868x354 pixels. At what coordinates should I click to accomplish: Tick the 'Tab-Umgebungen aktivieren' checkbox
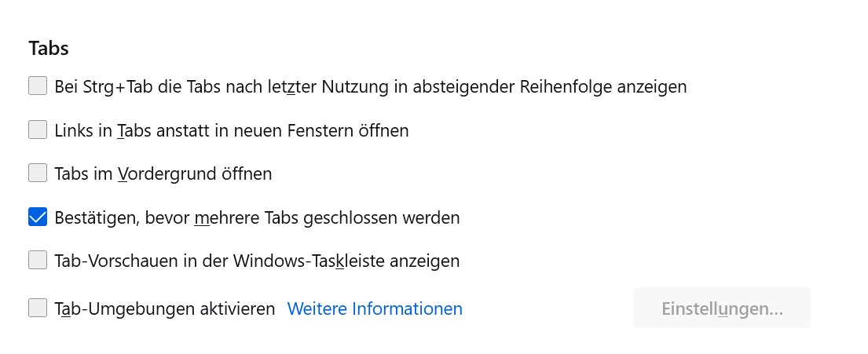pyautogui.click(x=38, y=308)
